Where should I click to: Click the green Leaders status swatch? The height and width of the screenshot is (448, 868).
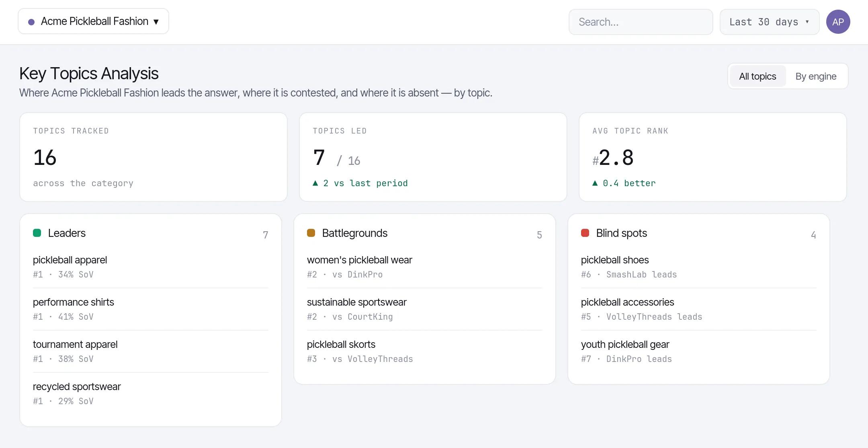(x=37, y=233)
